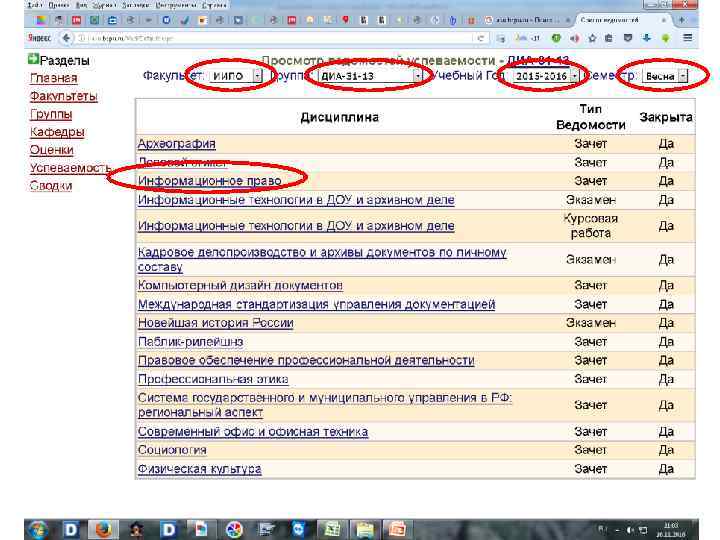Viewport: 720px width, 540px height.
Task: Open the Инструменты menu
Action: point(175,5)
